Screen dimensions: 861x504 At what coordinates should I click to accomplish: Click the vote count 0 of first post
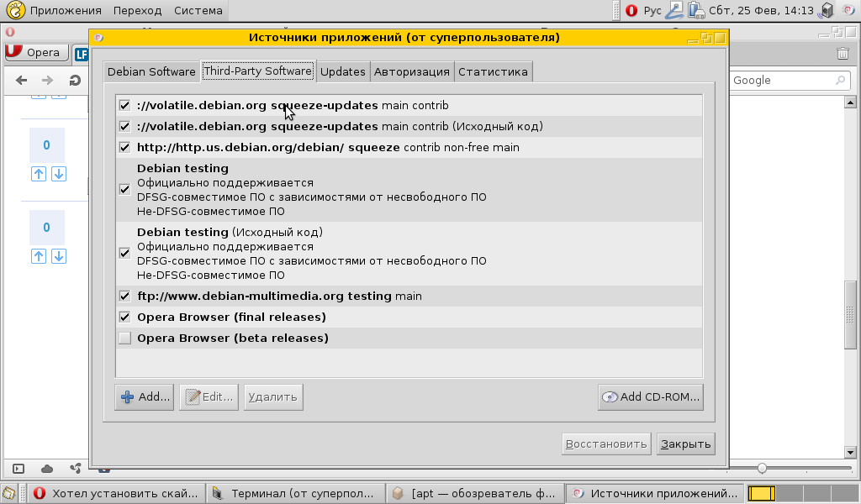[x=47, y=145]
